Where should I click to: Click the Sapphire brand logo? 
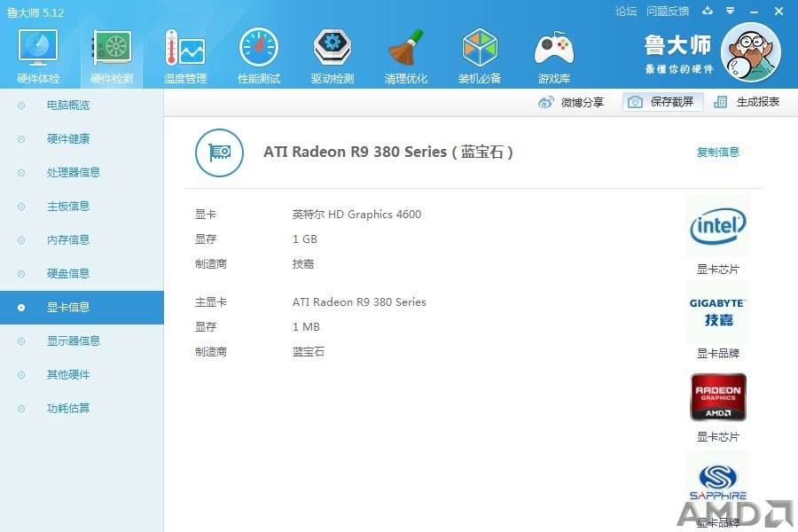[717, 482]
